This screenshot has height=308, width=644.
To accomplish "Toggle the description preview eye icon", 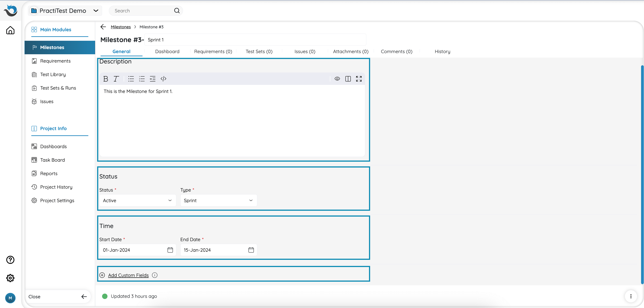I will [337, 79].
